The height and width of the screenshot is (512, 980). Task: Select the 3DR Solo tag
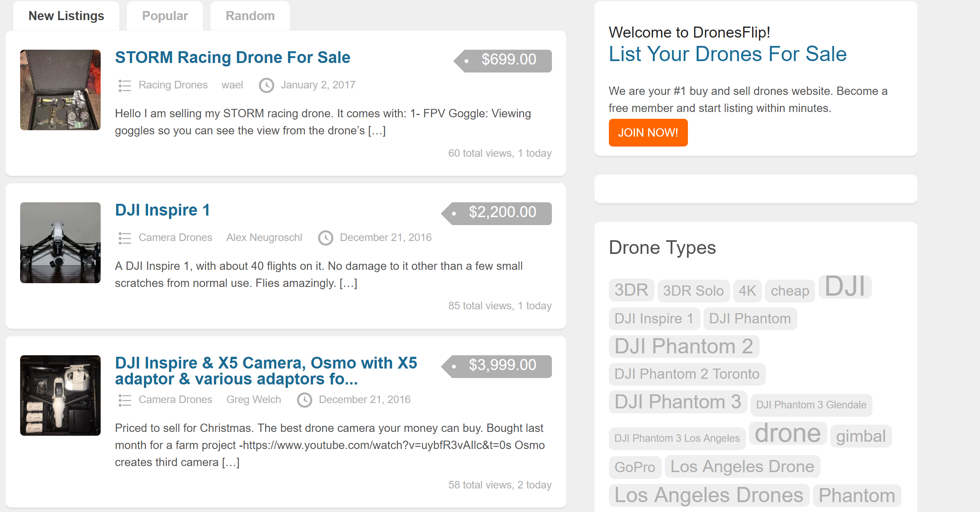pos(693,291)
